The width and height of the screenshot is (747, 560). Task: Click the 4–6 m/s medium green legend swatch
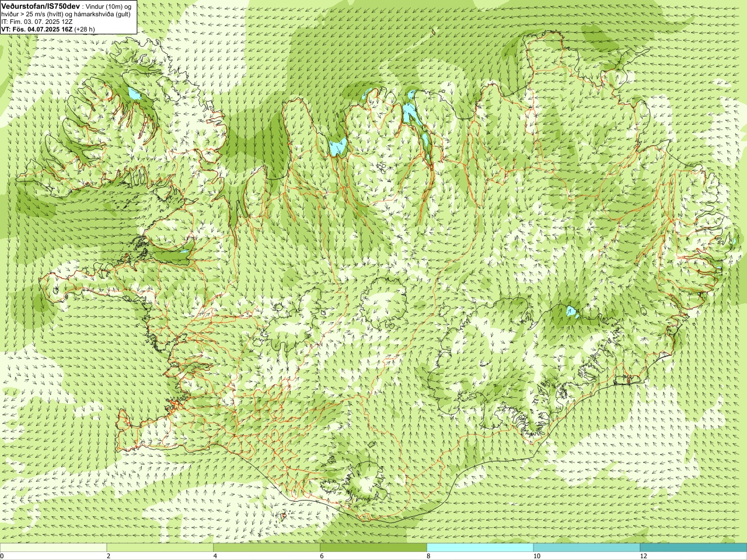(x=267, y=548)
